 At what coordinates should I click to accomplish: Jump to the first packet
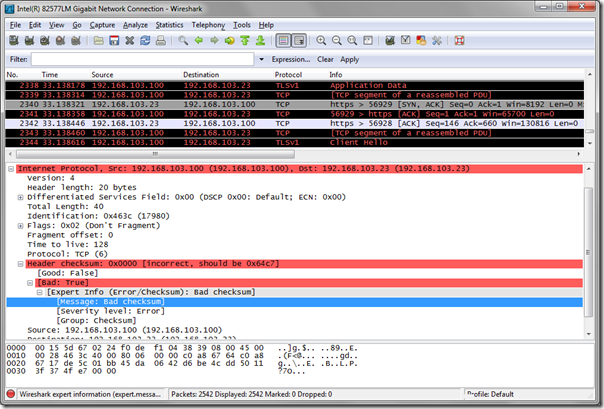(x=245, y=40)
